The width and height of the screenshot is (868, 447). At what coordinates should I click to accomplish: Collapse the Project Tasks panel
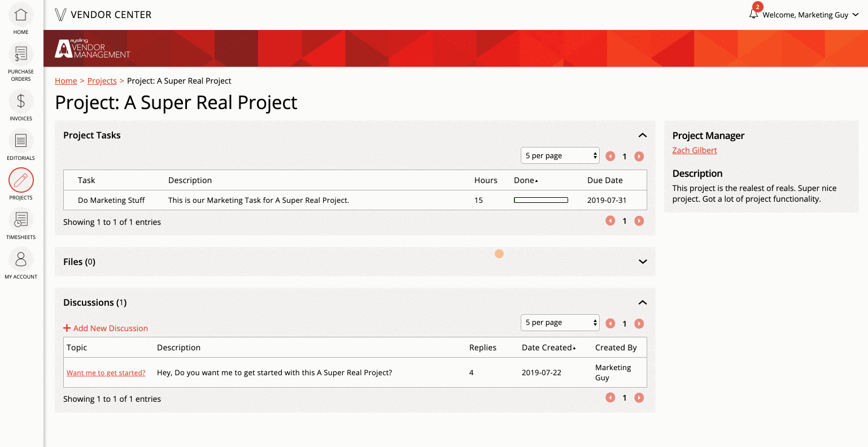642,135
